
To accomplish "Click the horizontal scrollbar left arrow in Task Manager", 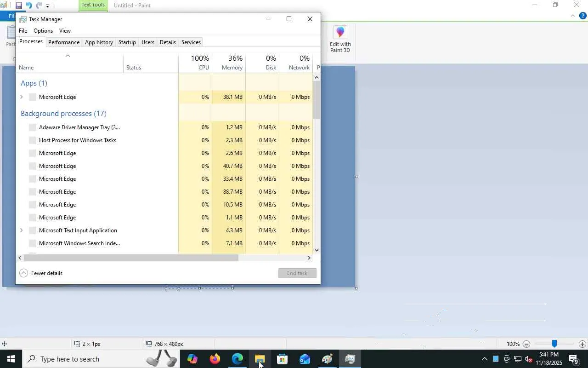I will pyautogui.click(x=20, y=258).
